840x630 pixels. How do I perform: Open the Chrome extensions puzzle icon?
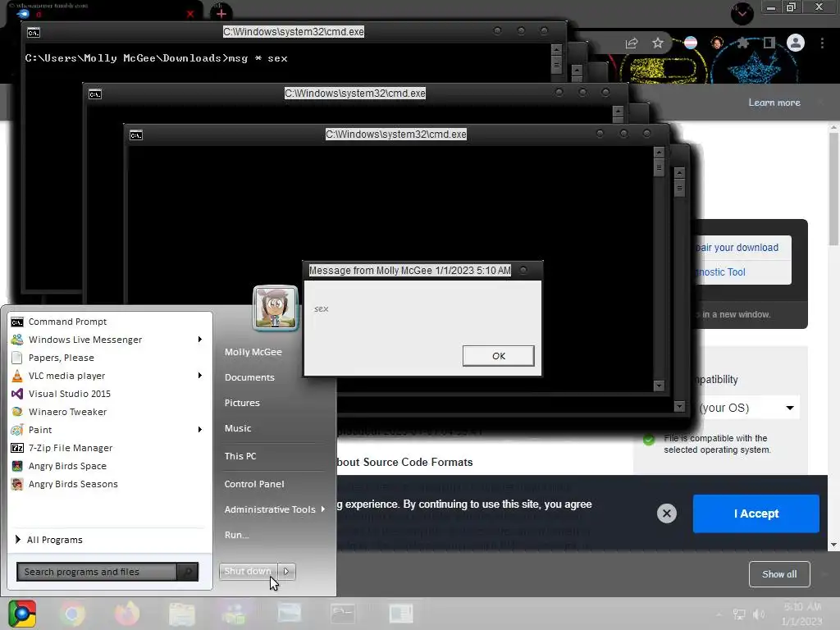pyautogui.click(x=742, y=43)
